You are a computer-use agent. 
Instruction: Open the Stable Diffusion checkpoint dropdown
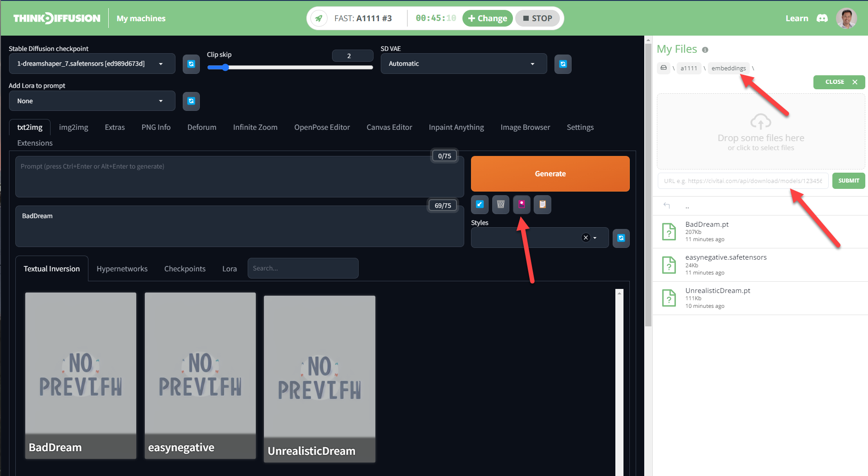point(92,64)
